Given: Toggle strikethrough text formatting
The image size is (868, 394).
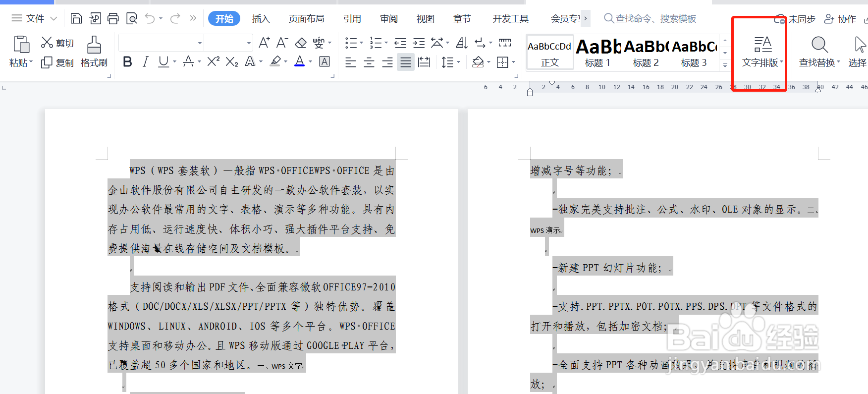Looking at the screenshot, I should (x=188, y=61).
